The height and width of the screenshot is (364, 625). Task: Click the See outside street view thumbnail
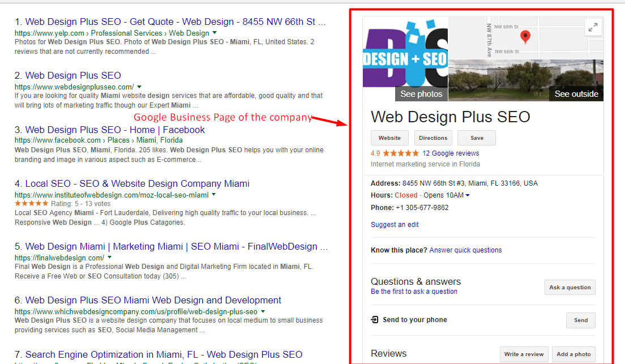click(x=526, y=80)
